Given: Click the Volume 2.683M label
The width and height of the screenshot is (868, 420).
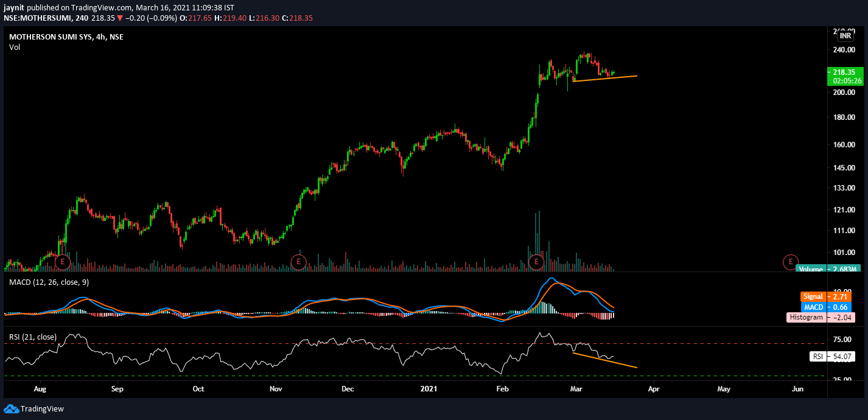Looking at the screenshot, I should coord(829,269).
